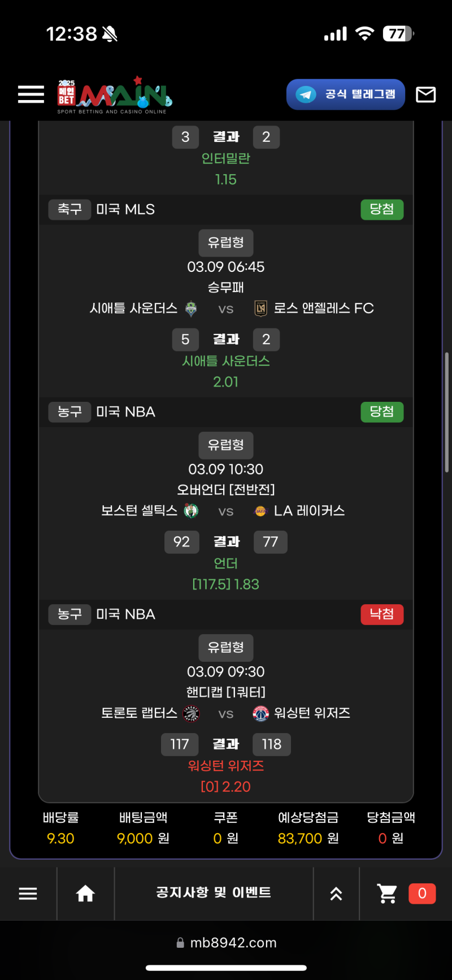Click the LA Lakers logo
The image size is (452, 980).
(260, 511)
